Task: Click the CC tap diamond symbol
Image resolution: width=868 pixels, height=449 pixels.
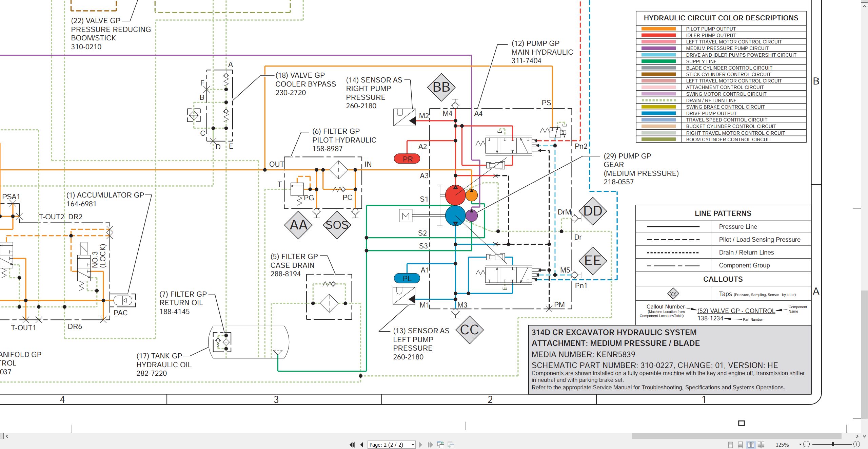Action: 469,330
